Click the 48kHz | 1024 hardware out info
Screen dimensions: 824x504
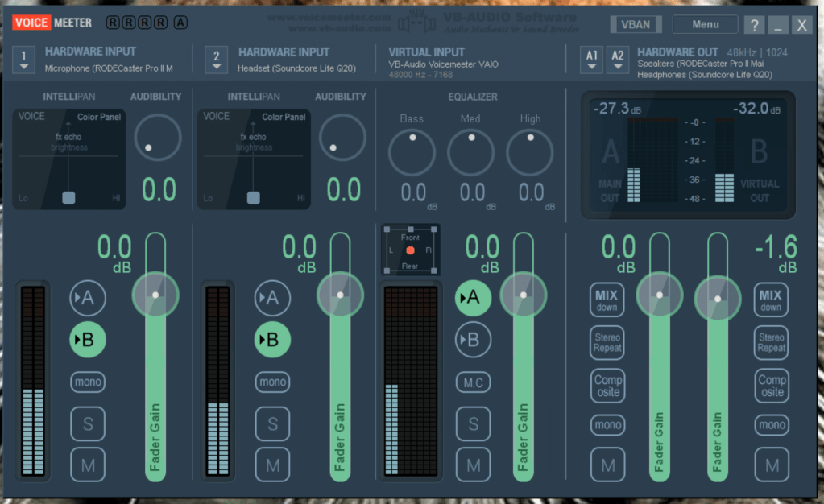(757, 52)
